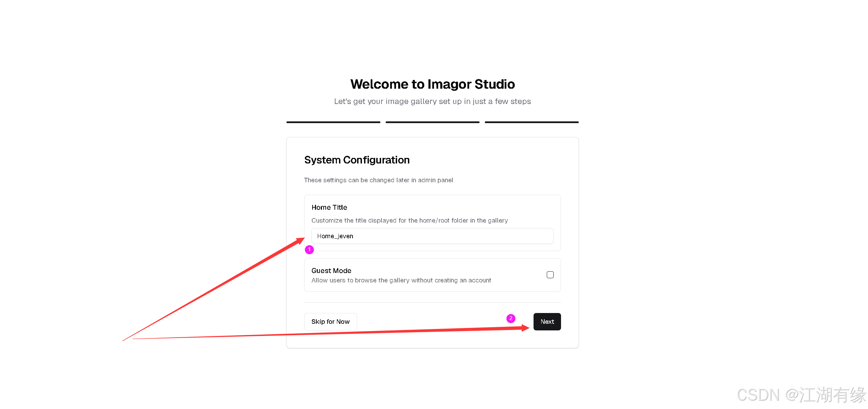Select the second setup progress step bar
The height and width of the screenshot is (409, 868).
point(432,122)
